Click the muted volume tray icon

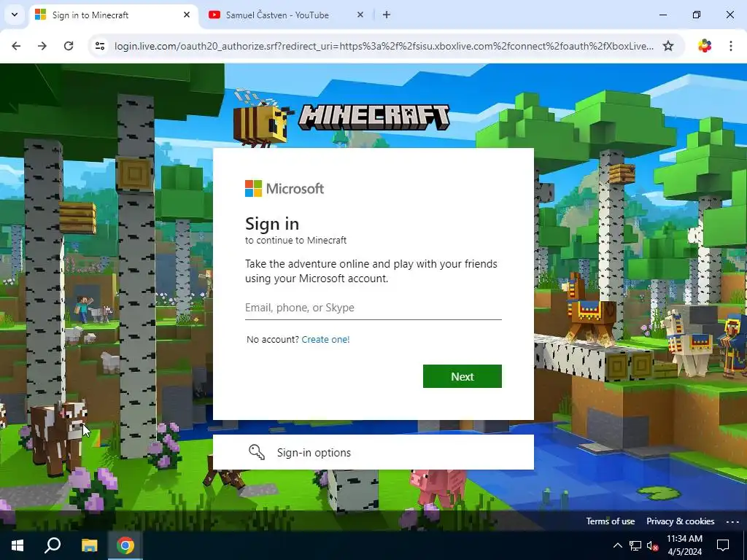click(x=652, y=545)
